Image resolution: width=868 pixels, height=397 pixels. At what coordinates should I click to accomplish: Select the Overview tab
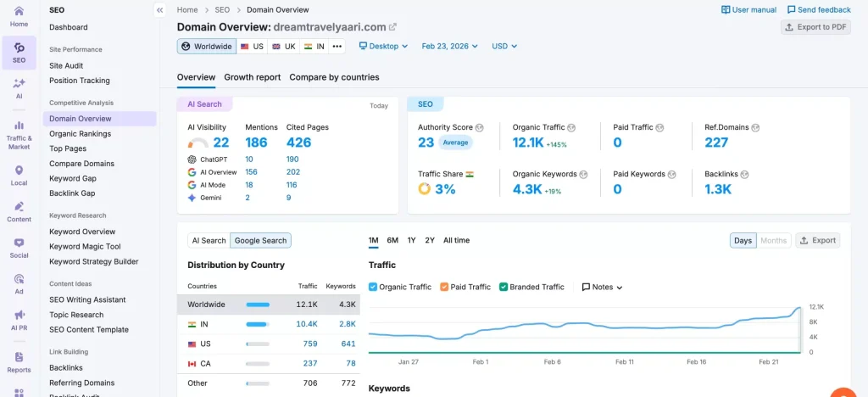196,77
